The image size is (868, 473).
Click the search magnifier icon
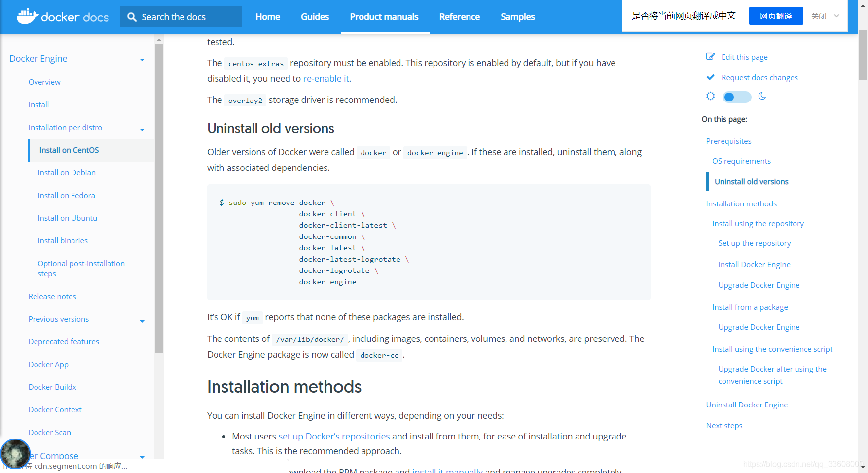pos(132,17)
